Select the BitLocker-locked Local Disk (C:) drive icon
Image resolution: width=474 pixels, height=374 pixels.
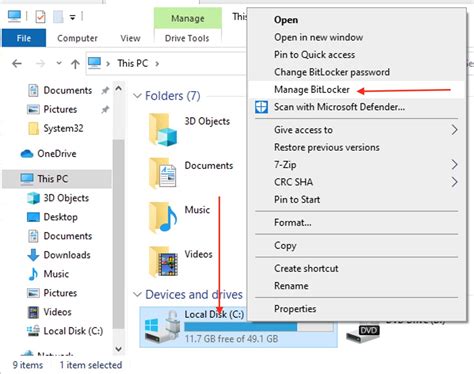163,327
